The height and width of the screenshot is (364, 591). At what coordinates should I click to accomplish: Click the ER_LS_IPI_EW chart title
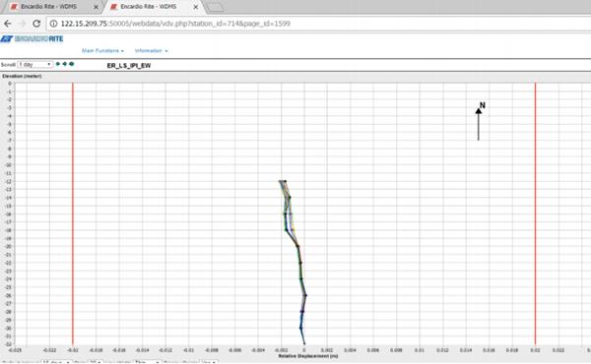pos(129,66)
